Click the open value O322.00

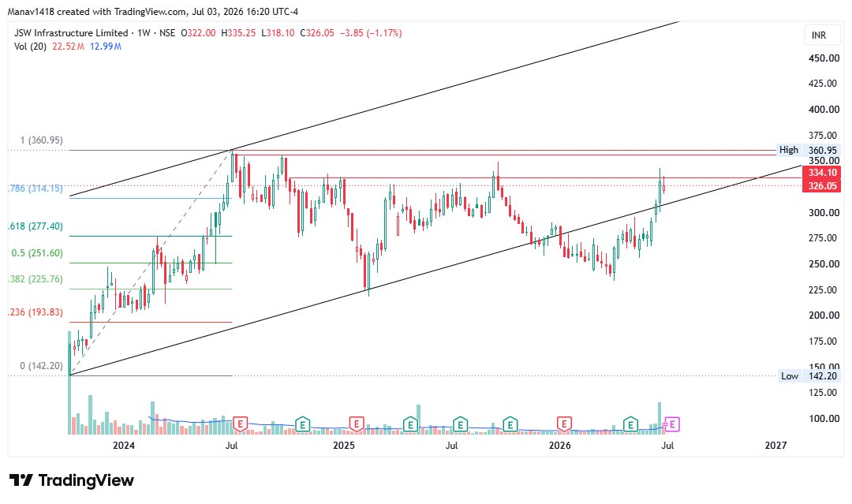(x=198, y=33)
